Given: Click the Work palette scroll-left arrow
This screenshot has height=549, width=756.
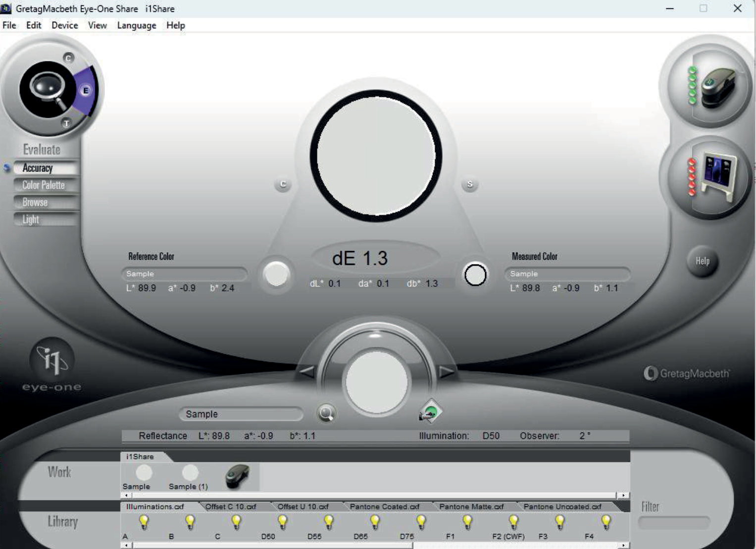Looking at the screenshot, I should [x=127, y=495].
